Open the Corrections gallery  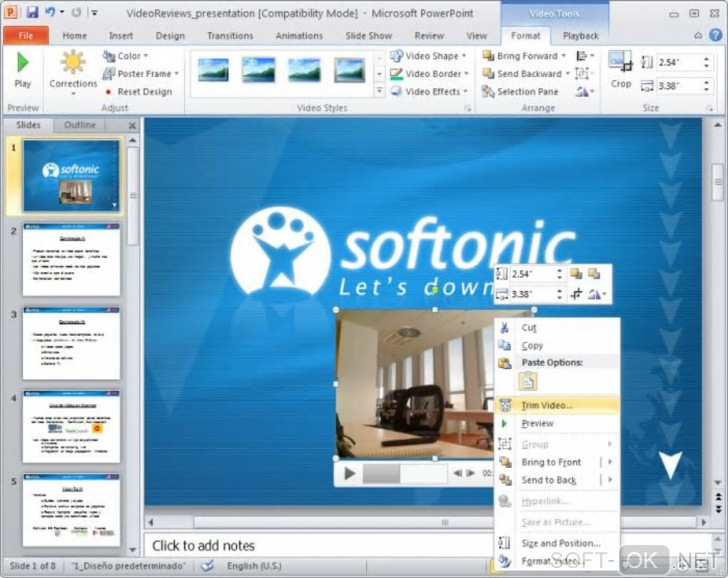tap(73, 73)
